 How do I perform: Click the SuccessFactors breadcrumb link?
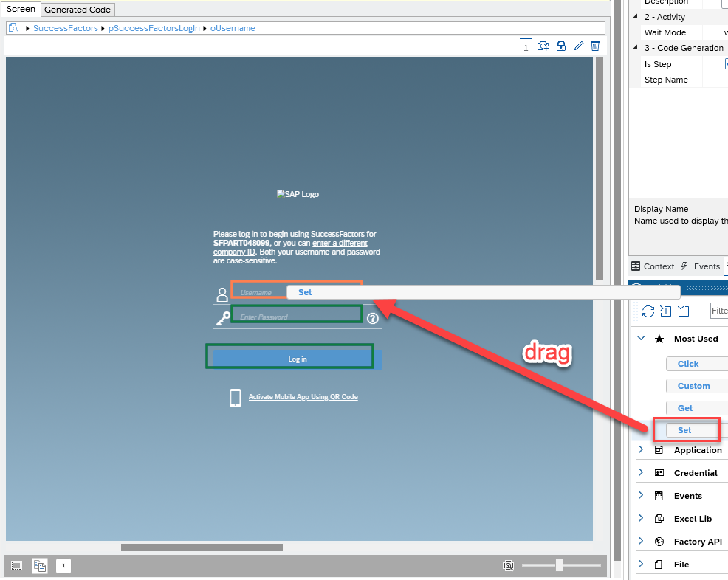click(66, 28)
